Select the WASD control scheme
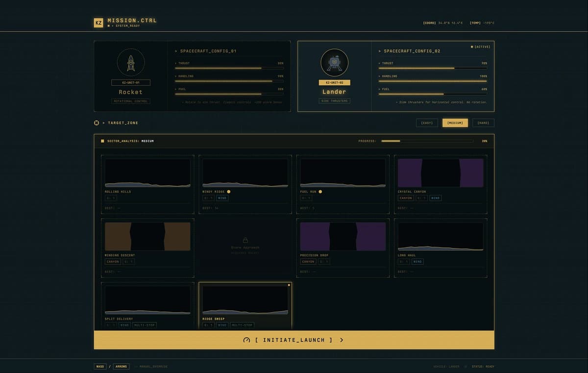Image resolution: width=588 pixels, height=373 pixels. (x=100, y=366)
